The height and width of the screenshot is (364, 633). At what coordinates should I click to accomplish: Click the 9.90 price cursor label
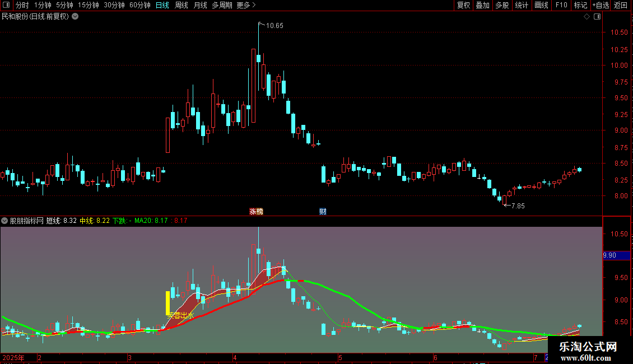point(616,255)
